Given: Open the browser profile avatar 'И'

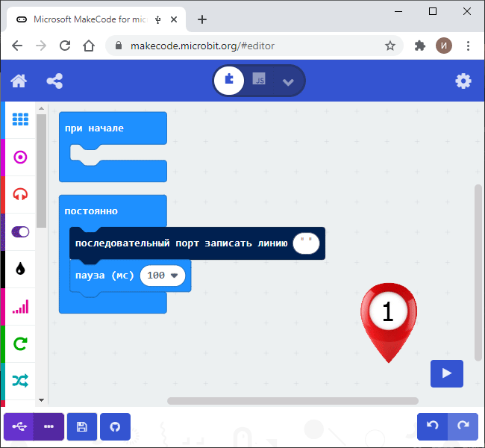Looking at the screenshot, I should [x=444, y=46].
